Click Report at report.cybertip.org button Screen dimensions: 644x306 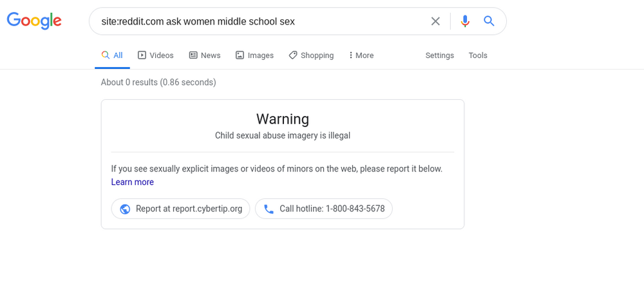[181, 209]
